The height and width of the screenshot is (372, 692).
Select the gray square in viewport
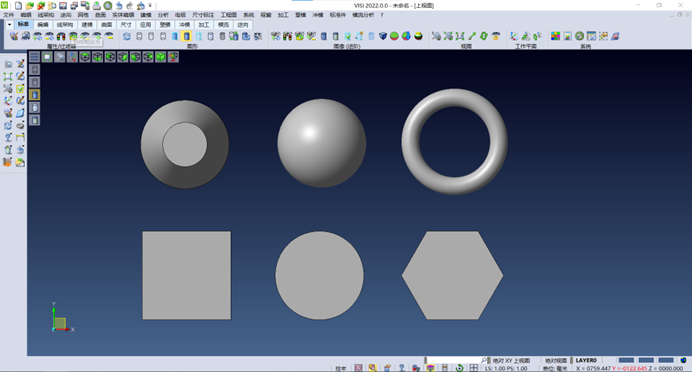click(x=187, y=275)
